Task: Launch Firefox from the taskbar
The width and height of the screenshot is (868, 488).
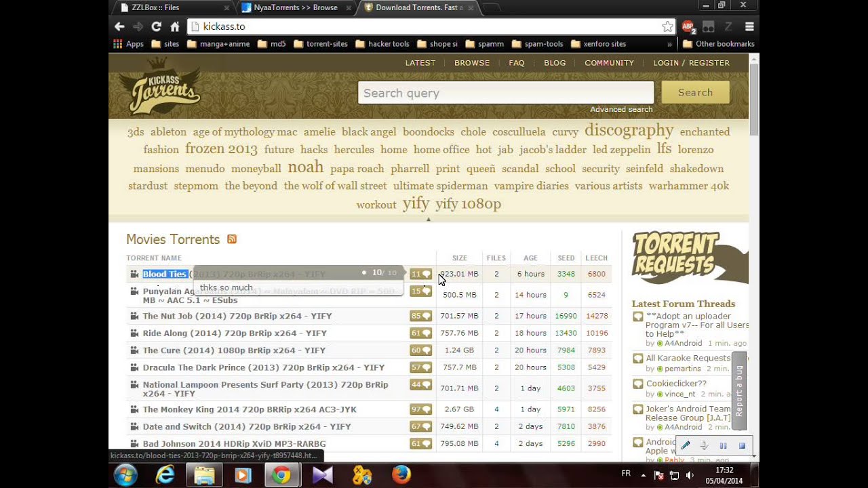Action: point(401,475)
